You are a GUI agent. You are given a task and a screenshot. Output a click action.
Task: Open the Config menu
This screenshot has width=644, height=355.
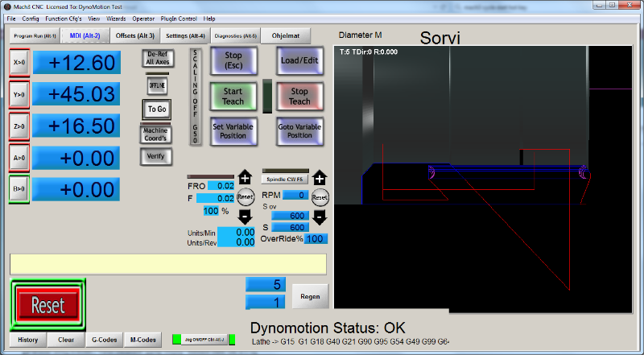pyautogui.click(x=31, y=18)
